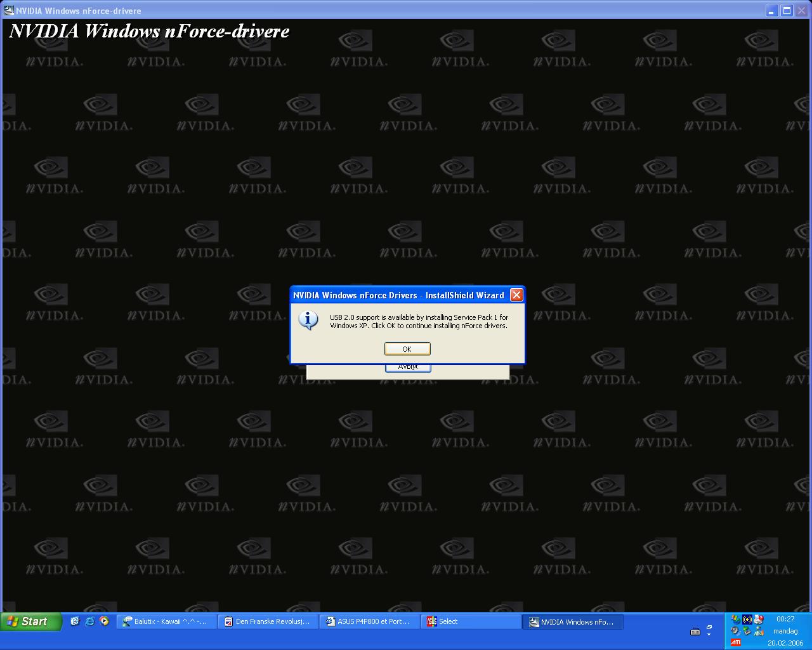The image size is (812, 650).
Task: Click the blue information icon in the dialog
Action: [x=308, y=320]
